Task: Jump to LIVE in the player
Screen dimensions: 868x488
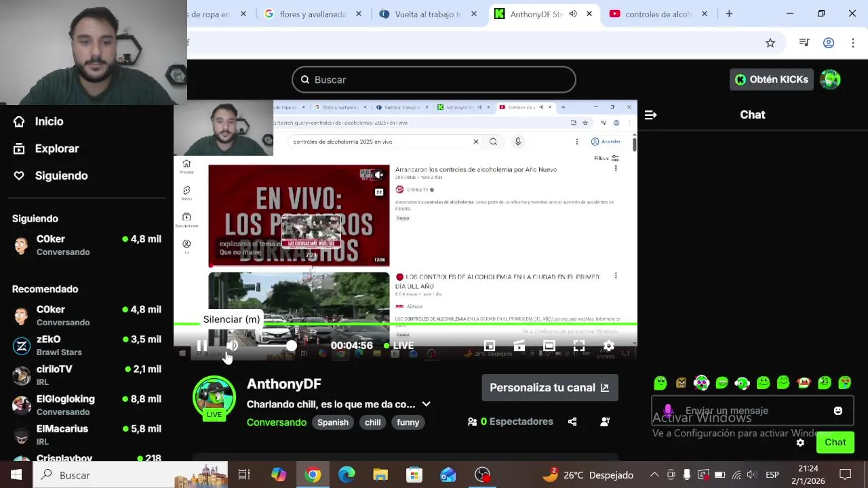Action: [x=399, y=346]
